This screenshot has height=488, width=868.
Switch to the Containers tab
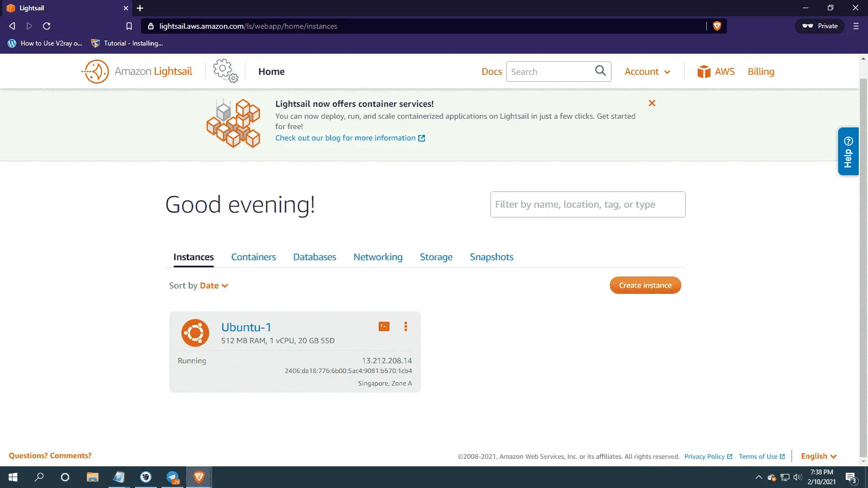253,257
